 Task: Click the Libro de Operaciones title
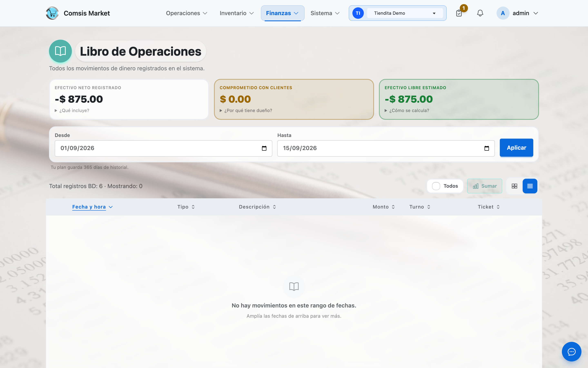point(140,51)
